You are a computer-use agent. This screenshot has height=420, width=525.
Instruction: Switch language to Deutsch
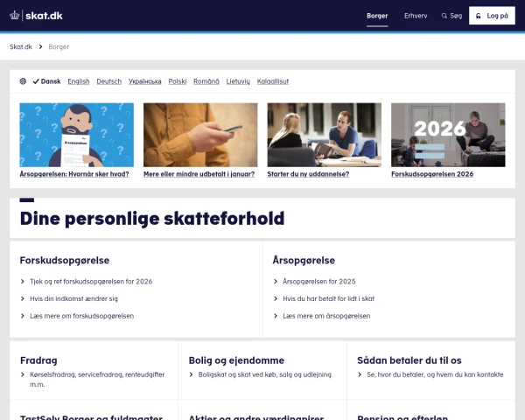tap(108, 81)
